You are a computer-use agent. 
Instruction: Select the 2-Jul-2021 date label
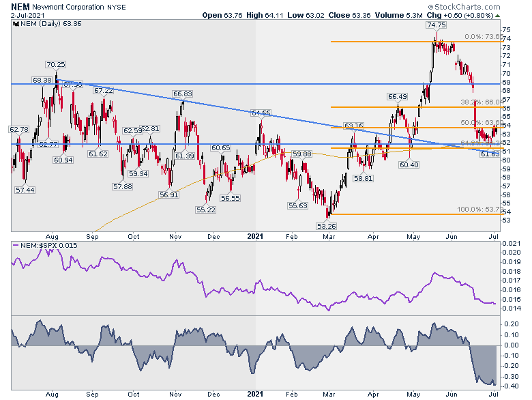pos(27,15)
